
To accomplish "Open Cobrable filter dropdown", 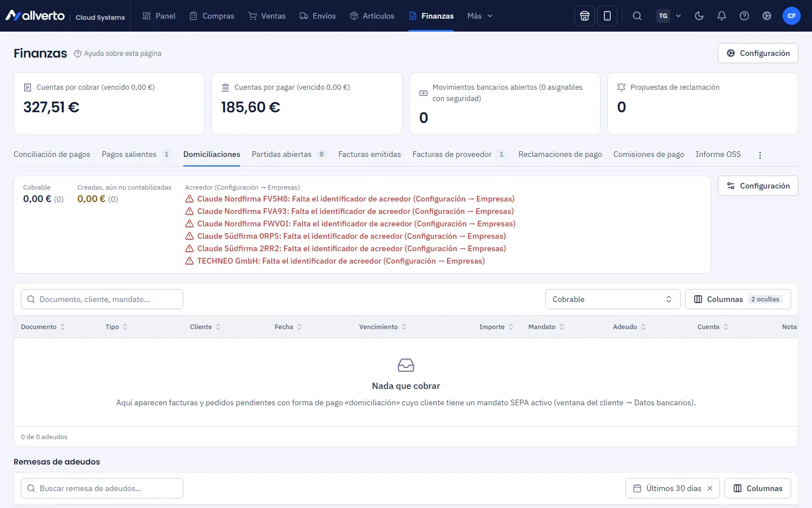I will coord(613,299).
